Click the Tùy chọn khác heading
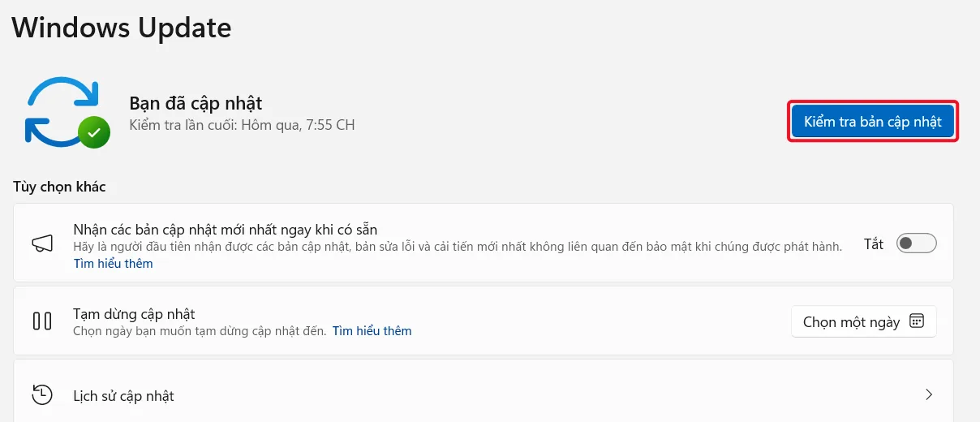980x422 pixels. click(59, 187)
